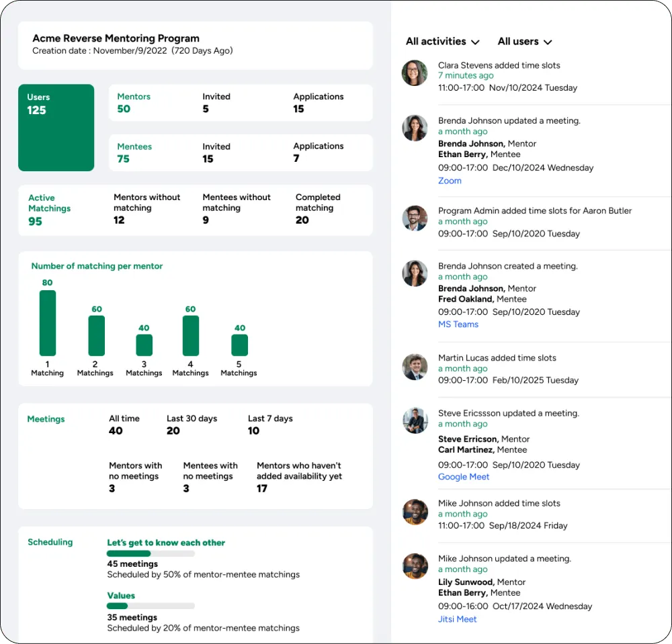The width and height of the screenshot is (672, 644).
Task: Click the green Users 125 card
Action: pyautogui.click(x=56, y=128)
